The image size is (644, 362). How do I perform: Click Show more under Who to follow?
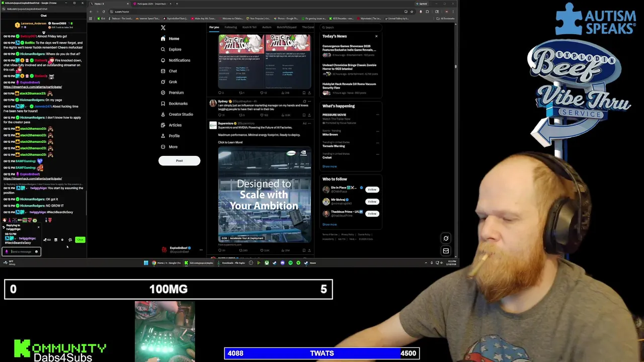330,225
